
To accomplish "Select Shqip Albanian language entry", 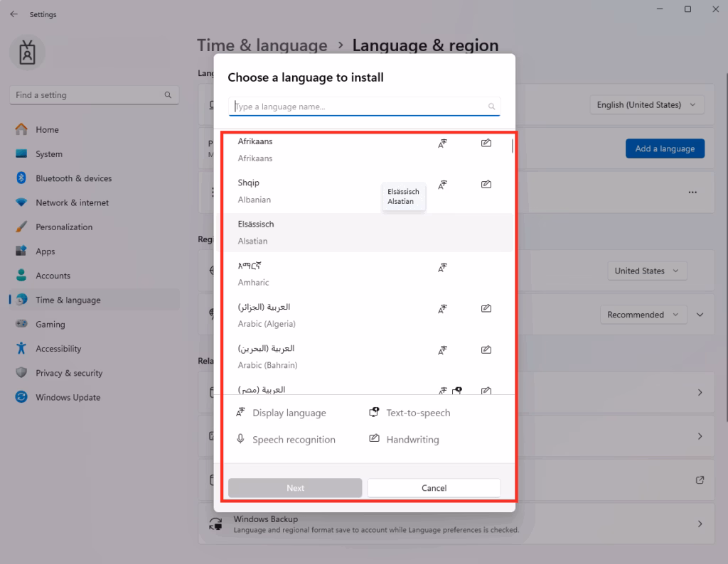I will coord(365,191).
